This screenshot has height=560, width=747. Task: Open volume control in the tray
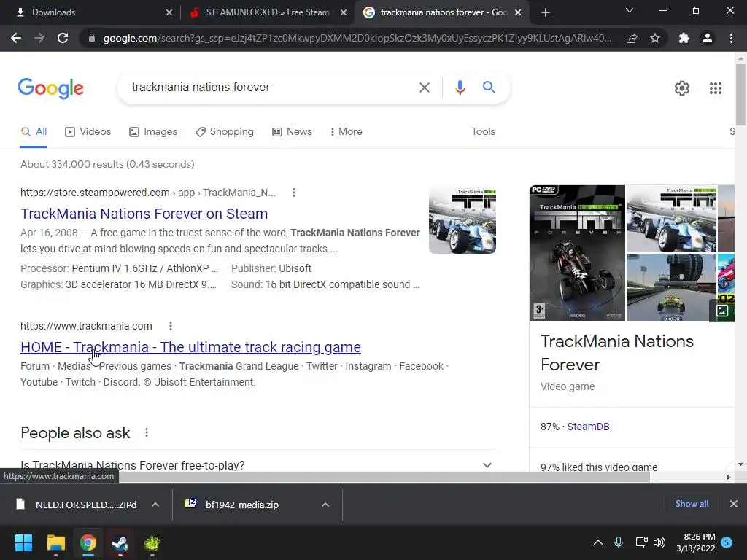tap(659, 542)
